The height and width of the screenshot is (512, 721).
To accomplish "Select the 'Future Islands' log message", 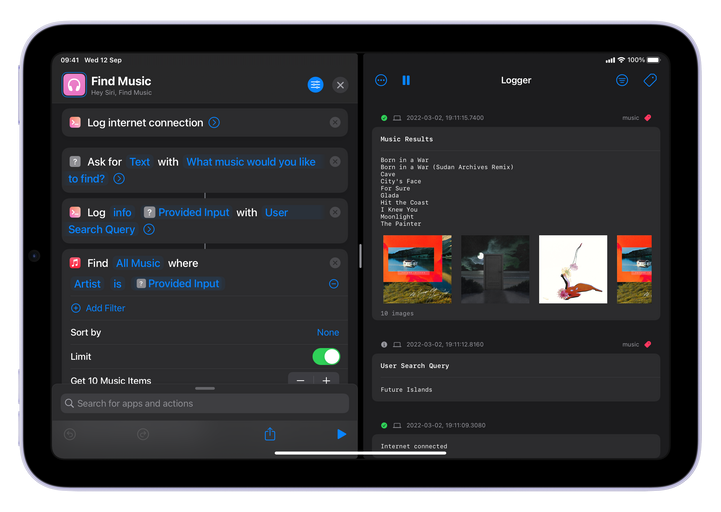I will [406, 390].
